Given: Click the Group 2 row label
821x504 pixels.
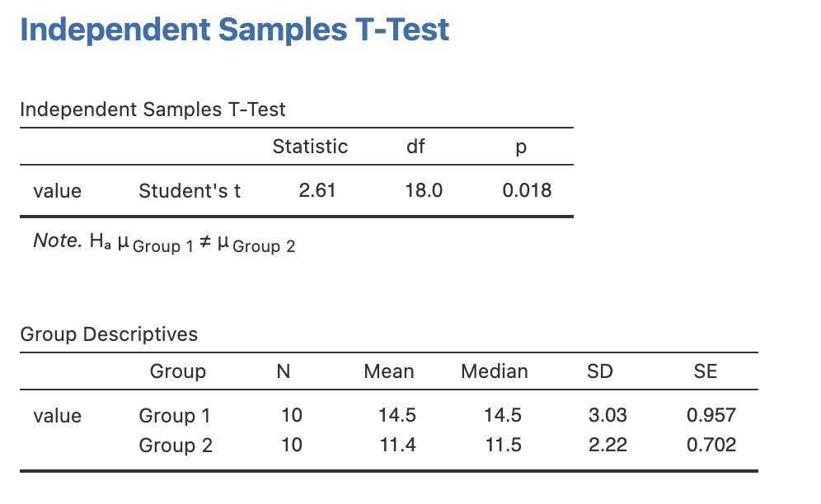Looking at the screenshot, I should (176, 446).
